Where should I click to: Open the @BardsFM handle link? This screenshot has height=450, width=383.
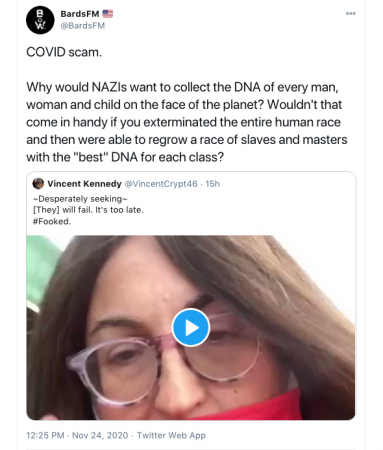click(82, 26)
